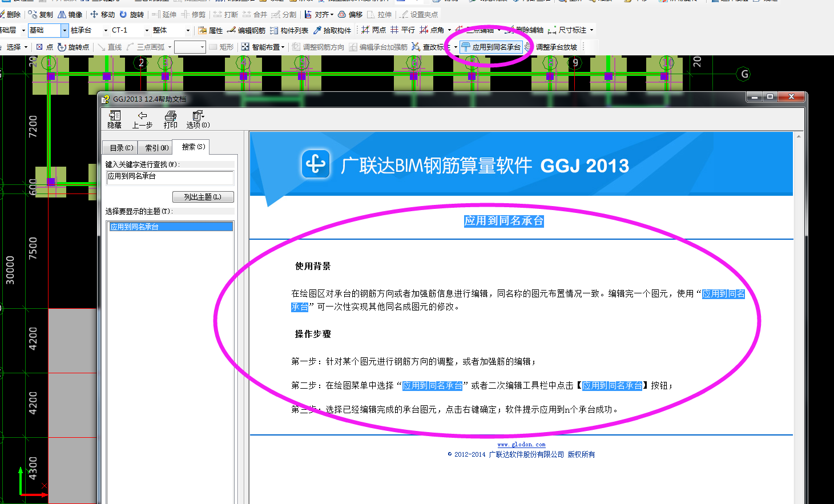This screenshot has width=834, height=504.
Task: Click 应用到同名承台 toolbar button
Action: click(491, 47)
